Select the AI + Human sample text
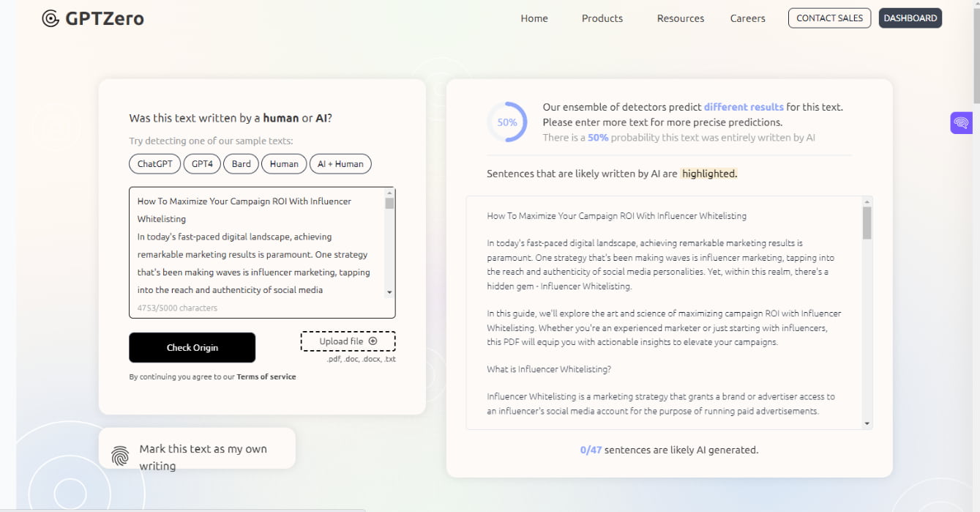The width and height of the screenshot is (980, 512). coord(340,163)
